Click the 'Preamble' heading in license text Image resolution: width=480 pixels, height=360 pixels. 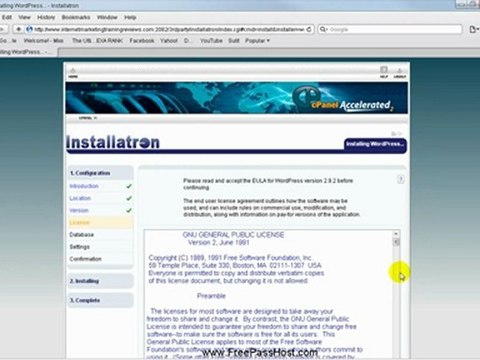click(x=211, y=296)
